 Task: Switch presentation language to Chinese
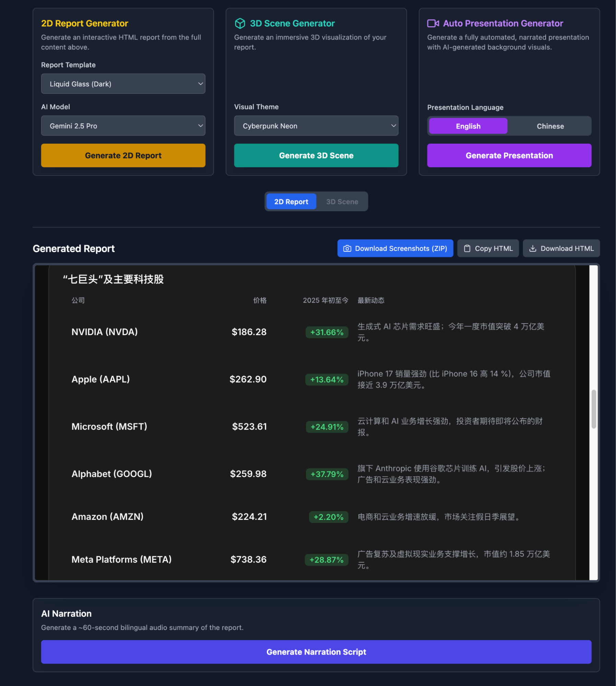(550, 126)
